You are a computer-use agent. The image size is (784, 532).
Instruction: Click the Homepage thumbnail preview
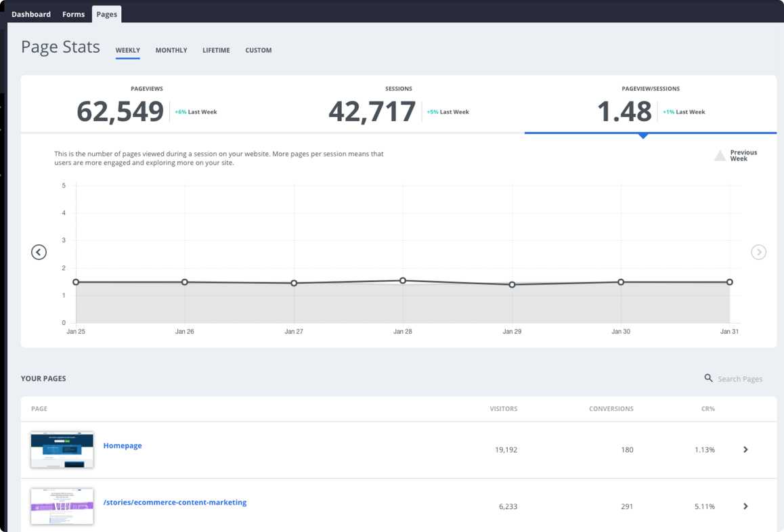click(x=62, y=449)
